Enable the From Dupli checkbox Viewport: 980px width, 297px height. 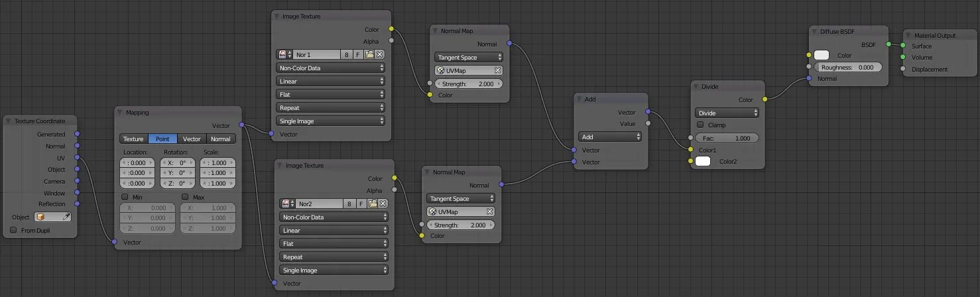click(13, 231)
